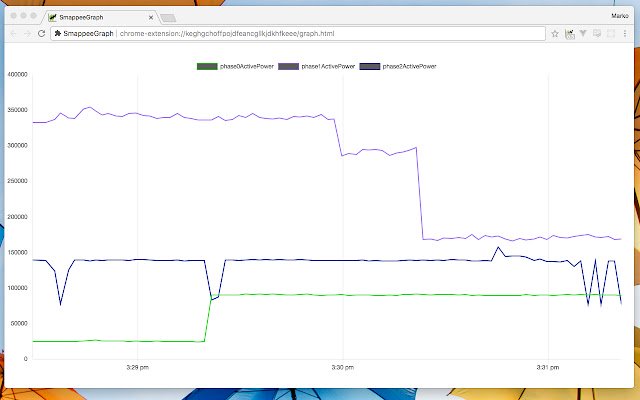Viewport: 640px width, 400px height.
Task: Click the 3:30 pm x-axis label
Action: [343, 367]
